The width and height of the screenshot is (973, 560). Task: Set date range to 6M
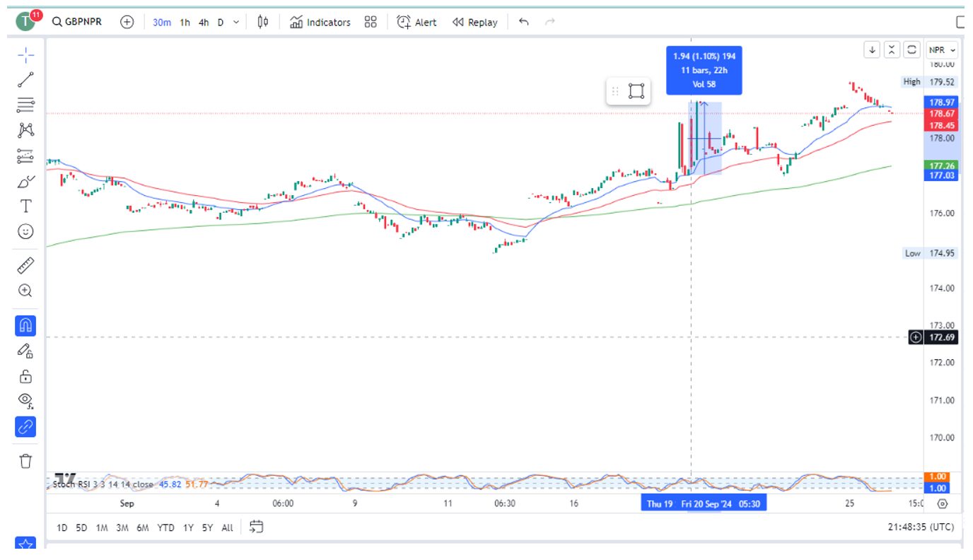pyautogui.click(x=143, y=527)
